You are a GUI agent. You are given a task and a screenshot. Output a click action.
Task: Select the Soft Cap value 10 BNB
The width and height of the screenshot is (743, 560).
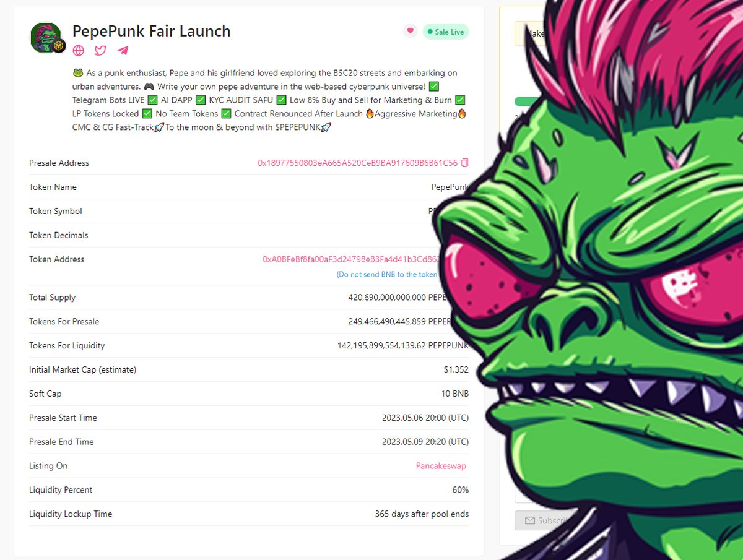(x=455, y=394)
